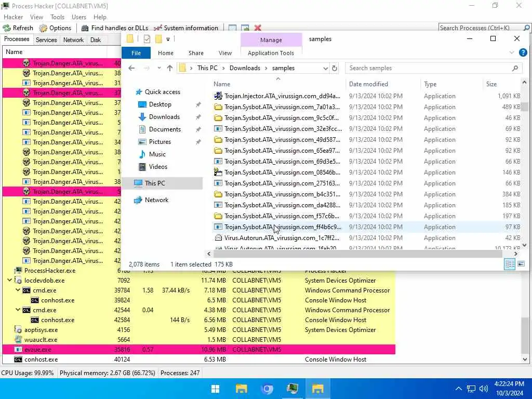The height and width of the screenshot is (399, 532).
Task: Switch to the Network tab in Process Hacker
Action: (x=73, y=39)
